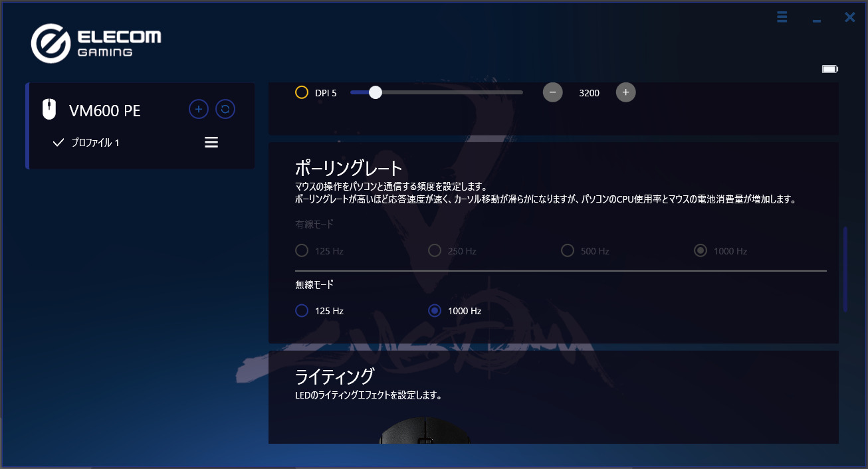
Task: Select wireless mode 1000 Hz
Action: coord(435,310)
